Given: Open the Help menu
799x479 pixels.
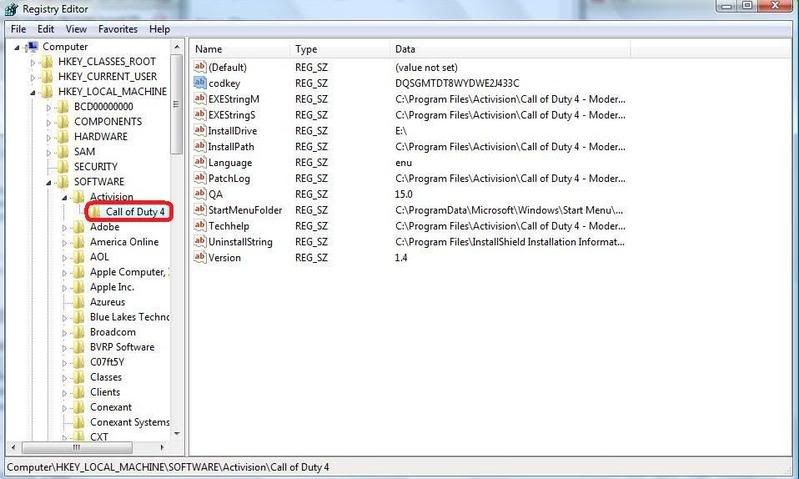Looking at the screenshot, I should point(159,29).
